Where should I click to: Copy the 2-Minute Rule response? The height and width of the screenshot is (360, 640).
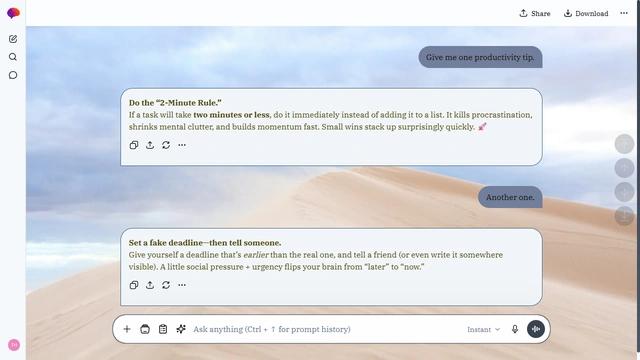point(134,145)
